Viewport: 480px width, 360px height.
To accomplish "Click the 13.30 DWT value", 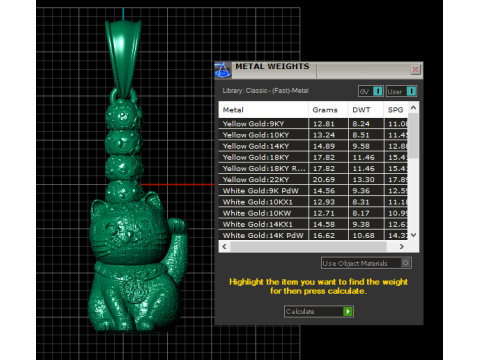I will pyautogui.click(x=363, y=179).
